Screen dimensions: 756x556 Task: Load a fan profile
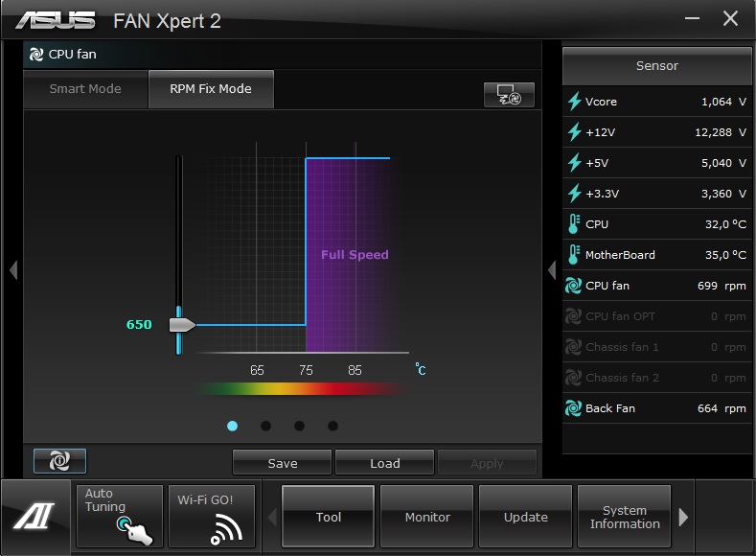pos(385,463)
